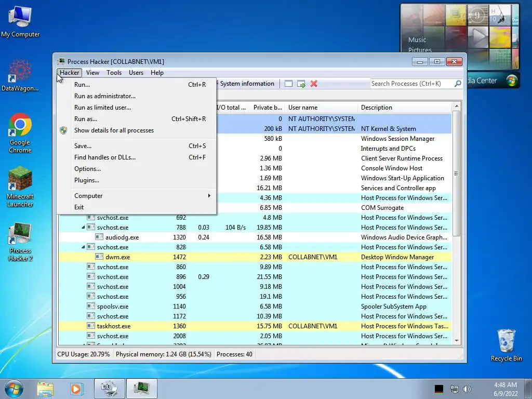Click the Media Center gadget logo
The width and height of the screenshot is (532, 399).
[512, 81]
